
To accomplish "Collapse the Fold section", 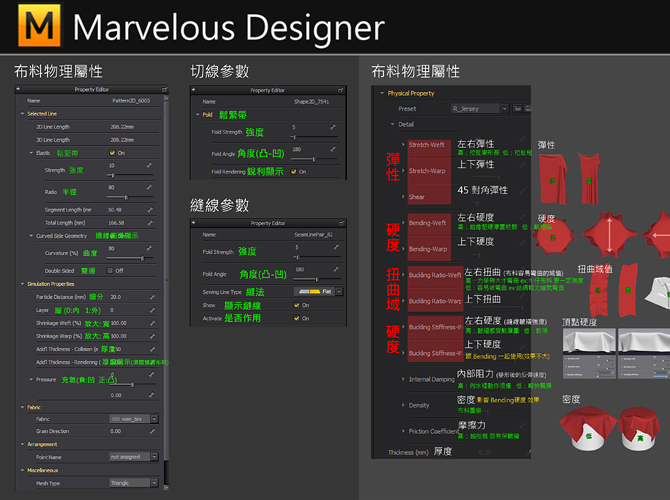I will 197,115.
